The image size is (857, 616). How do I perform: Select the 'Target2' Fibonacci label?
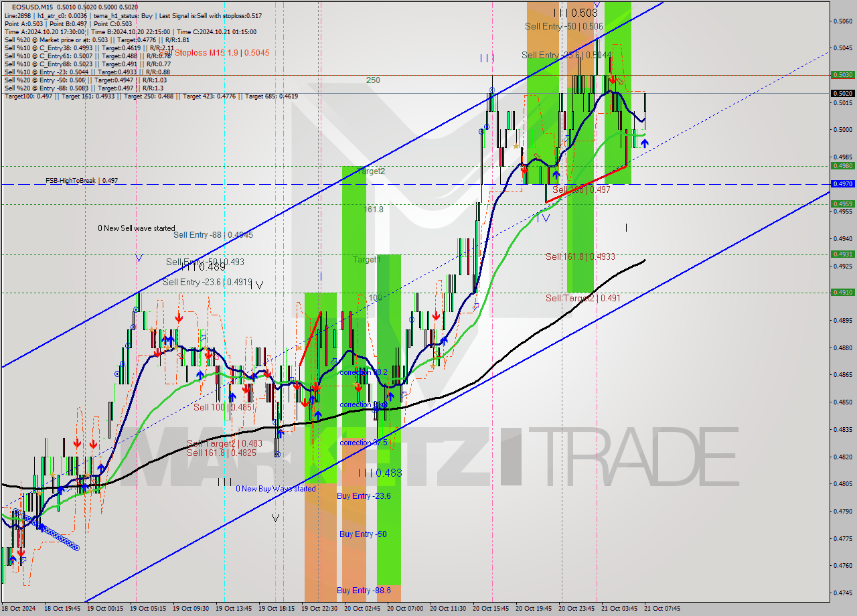370,171
